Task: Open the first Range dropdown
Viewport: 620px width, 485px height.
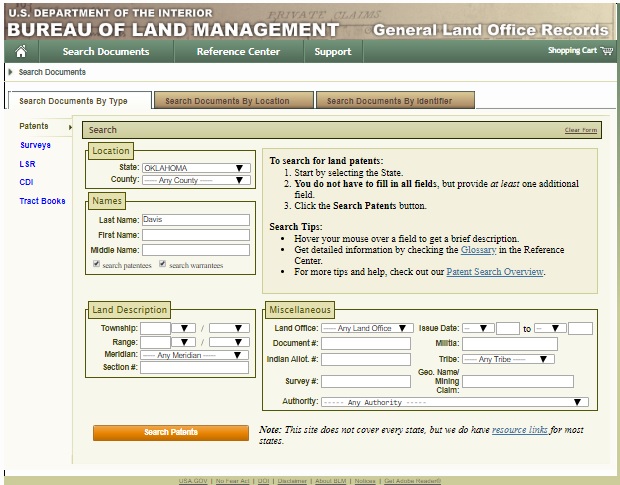Action: click(x=183, y=342)
